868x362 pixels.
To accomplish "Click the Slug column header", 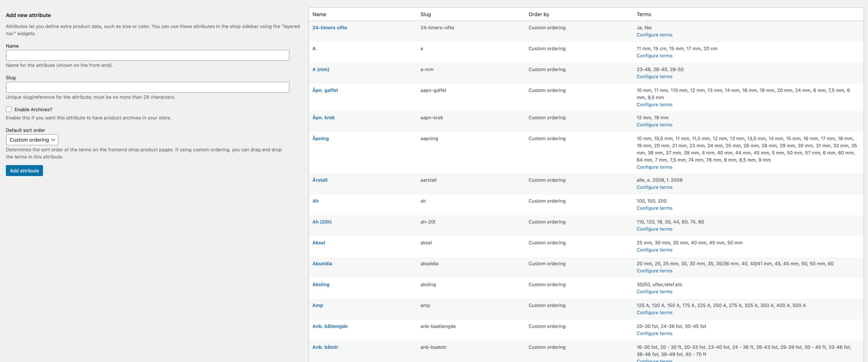I will (425, 14).
